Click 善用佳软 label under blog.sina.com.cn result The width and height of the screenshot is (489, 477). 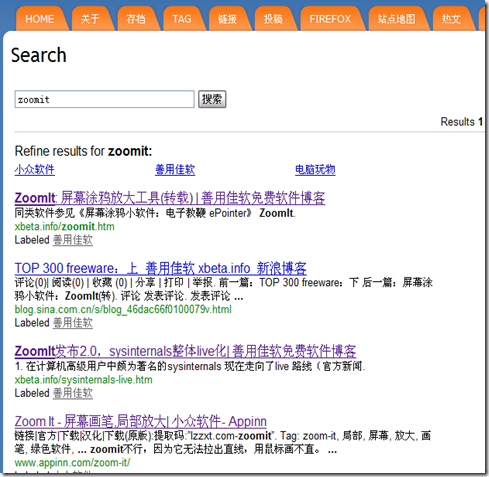click(x=73, y=323)
